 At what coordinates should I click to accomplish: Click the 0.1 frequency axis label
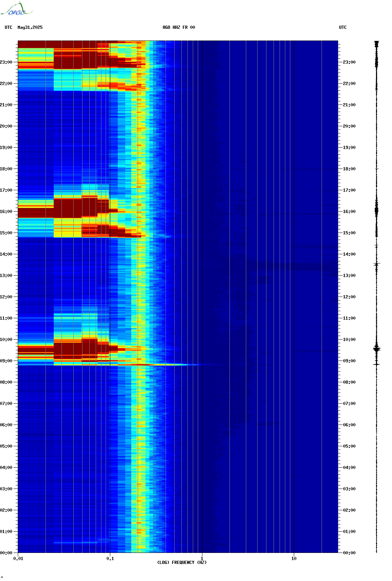pos(110,559)
